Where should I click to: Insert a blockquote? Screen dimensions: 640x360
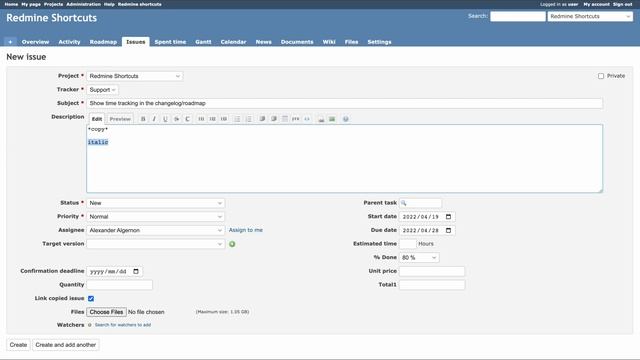pyautogui.click(x=262, y=119)
